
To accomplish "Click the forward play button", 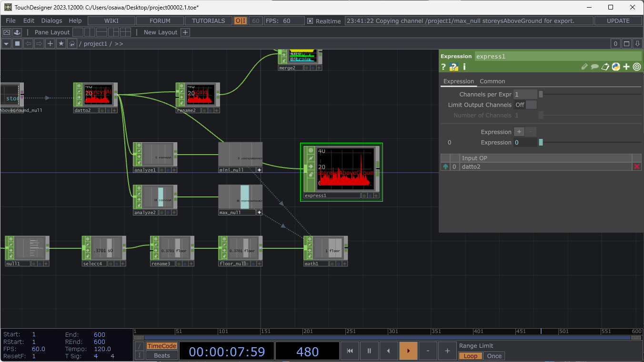I will [x=408, y=351].
